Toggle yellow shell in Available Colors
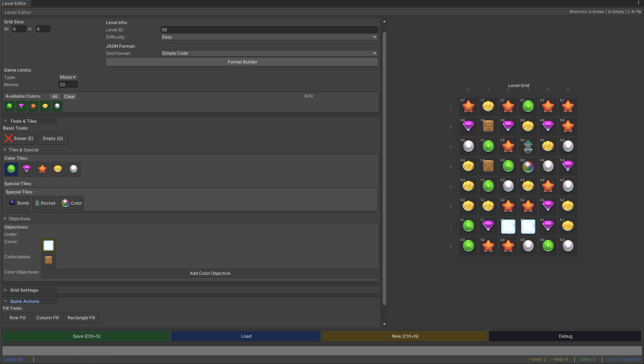644x364 pixels. click(x=45, y=106)
